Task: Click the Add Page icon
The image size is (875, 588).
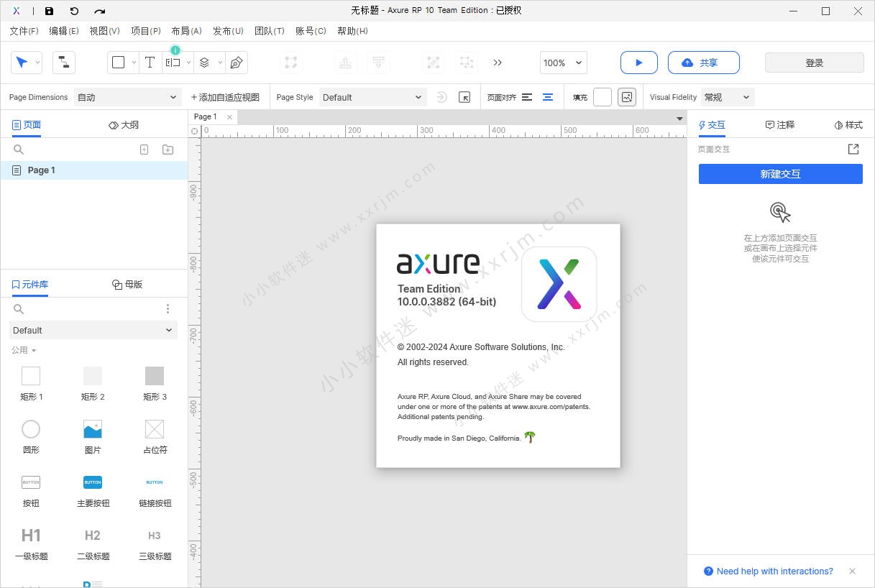Action: pyautogui.click(x=144, y=150)
